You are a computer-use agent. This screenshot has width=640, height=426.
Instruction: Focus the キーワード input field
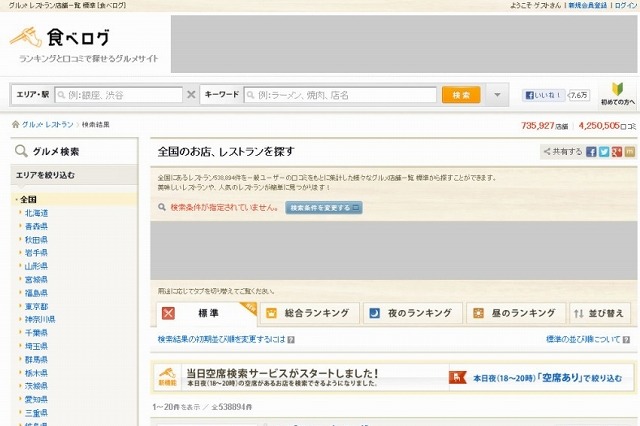point(341,95)
